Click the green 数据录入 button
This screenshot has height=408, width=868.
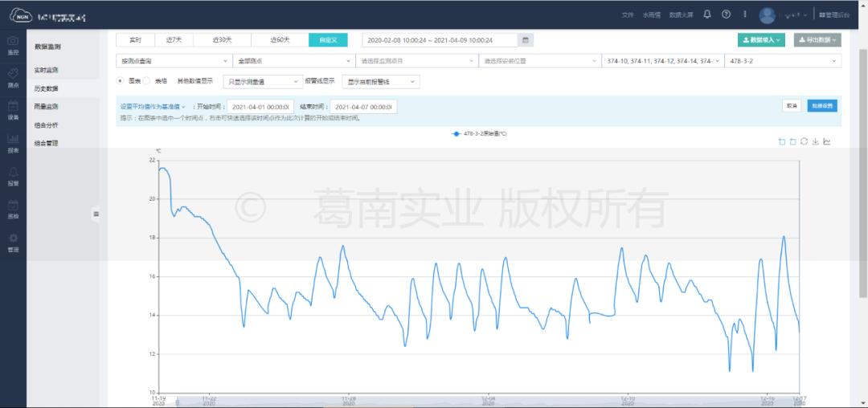[761, 39]
